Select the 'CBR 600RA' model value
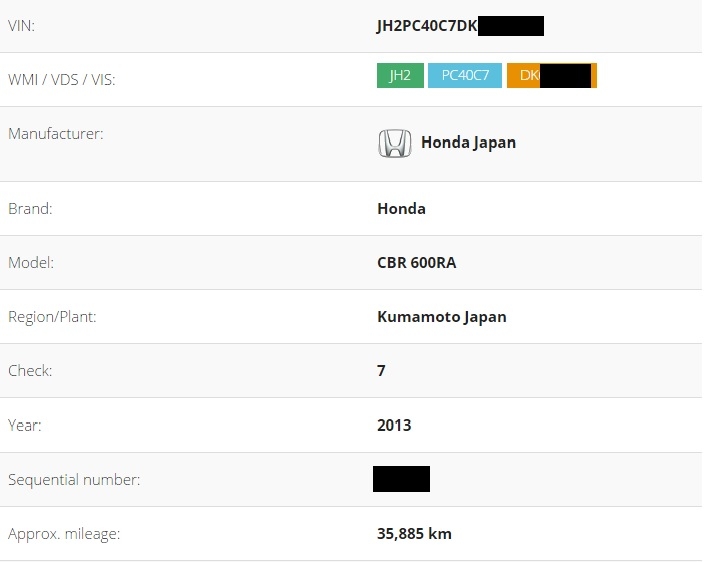This screenshot has height=562, width=715. [x=416, y=263]
